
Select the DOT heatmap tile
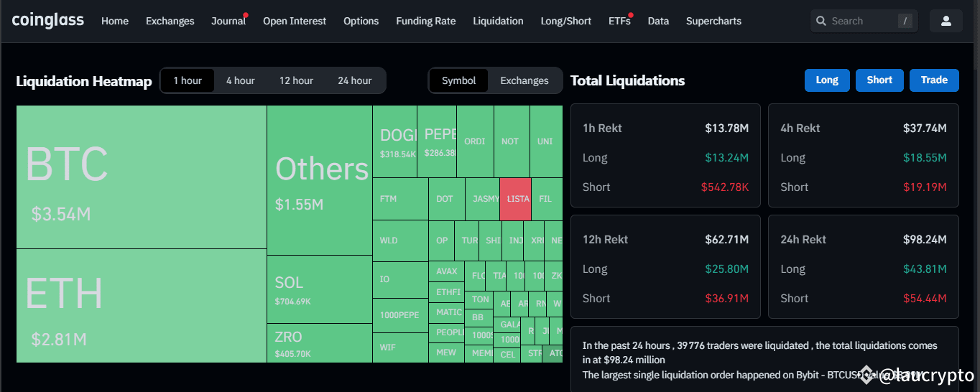[447, 199]
